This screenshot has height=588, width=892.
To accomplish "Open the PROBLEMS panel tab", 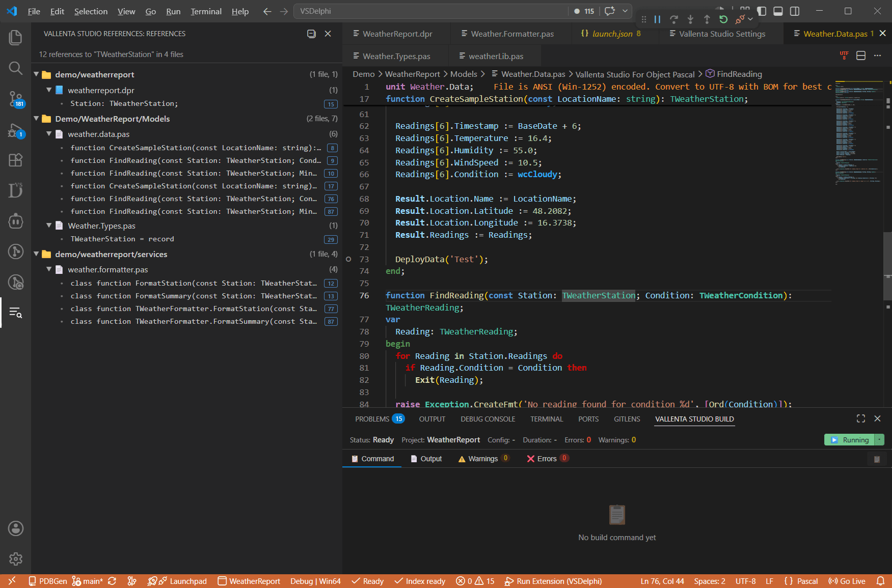I will click(380, 419).
